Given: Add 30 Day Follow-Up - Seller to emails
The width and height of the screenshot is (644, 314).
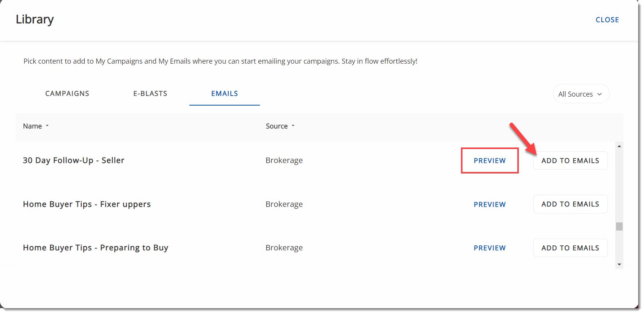Looking at the screenshot, I should [570, 161].
